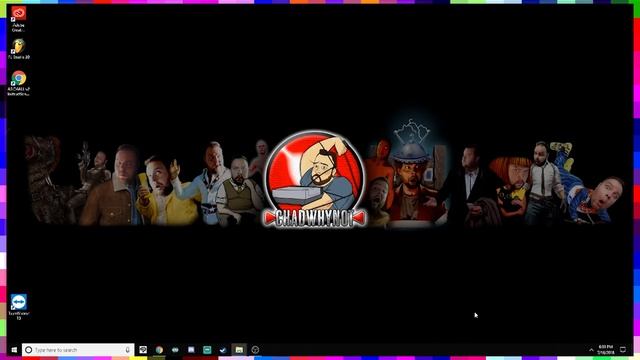Open the Steam icon on the taskbar
Image resolution: width=640 pixels, height=360 pixels.
223,350
